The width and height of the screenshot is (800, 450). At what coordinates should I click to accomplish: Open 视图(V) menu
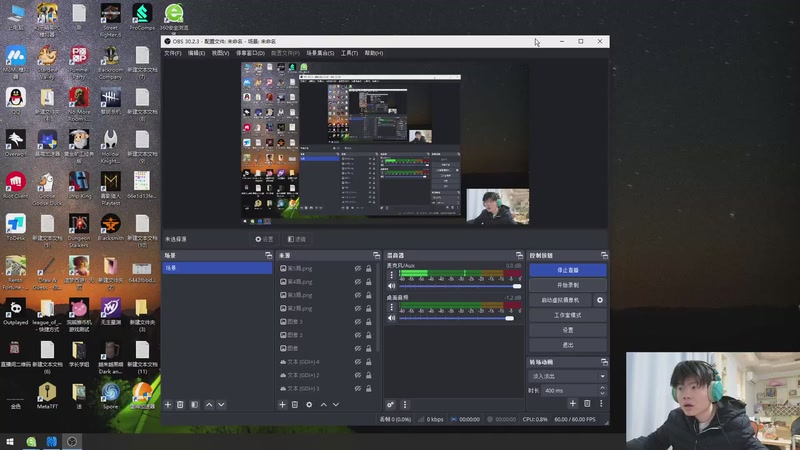click(220, 53)
